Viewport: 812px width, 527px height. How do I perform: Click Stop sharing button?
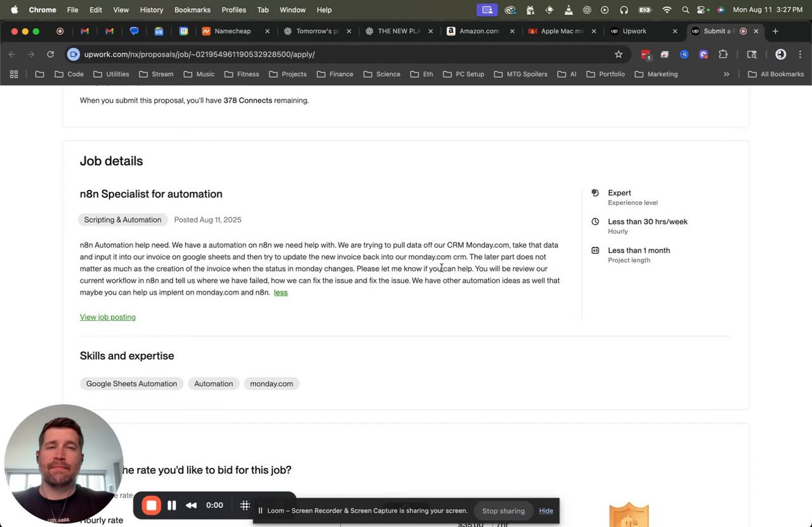[503, 510]
